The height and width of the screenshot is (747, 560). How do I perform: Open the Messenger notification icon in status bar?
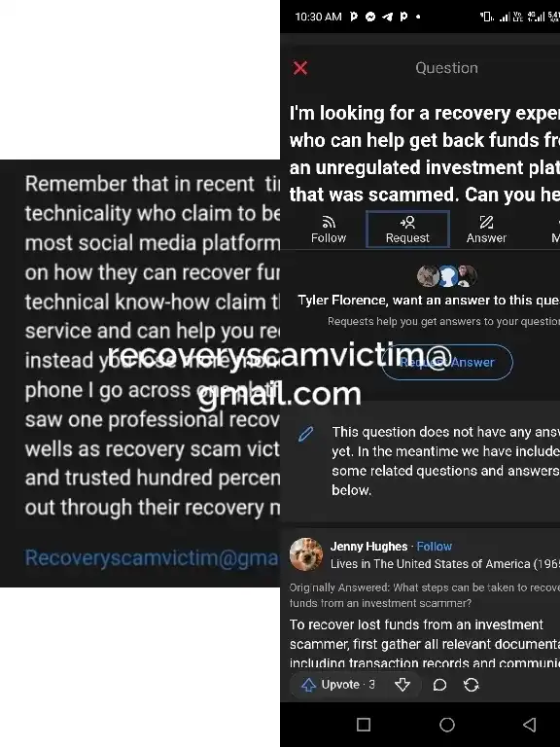click(370, 17)
